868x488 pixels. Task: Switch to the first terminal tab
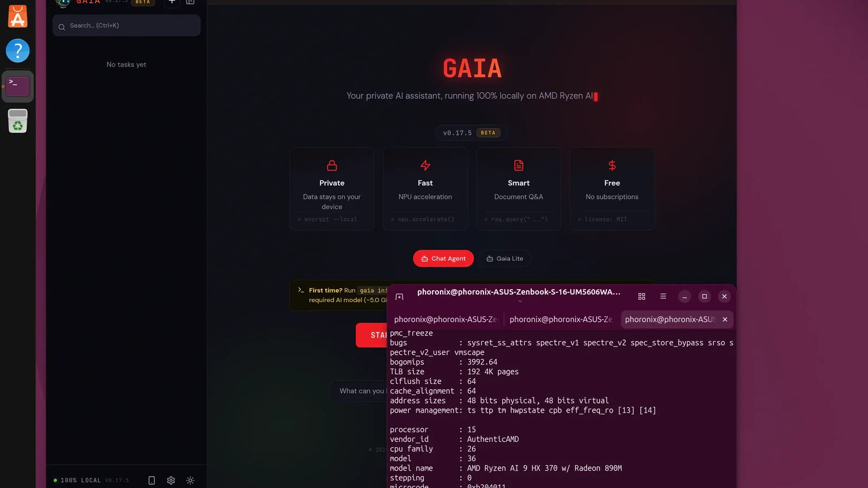click(445, 319)
